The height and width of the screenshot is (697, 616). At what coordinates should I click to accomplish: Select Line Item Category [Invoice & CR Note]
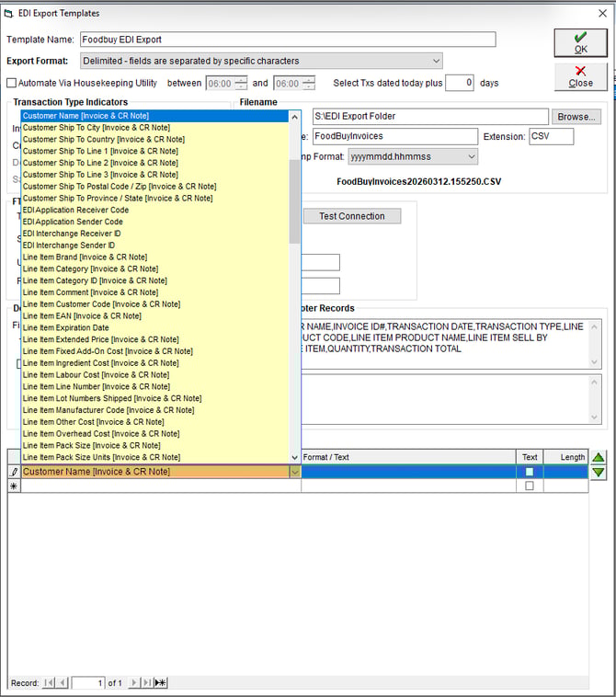click(154, 269)
